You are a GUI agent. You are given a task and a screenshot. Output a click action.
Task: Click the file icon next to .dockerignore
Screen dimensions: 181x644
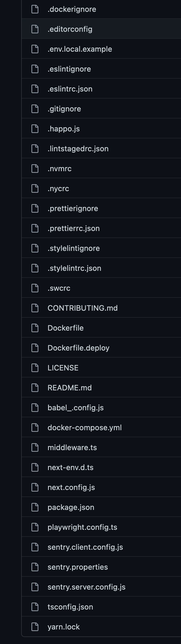[x=35, y=9]
